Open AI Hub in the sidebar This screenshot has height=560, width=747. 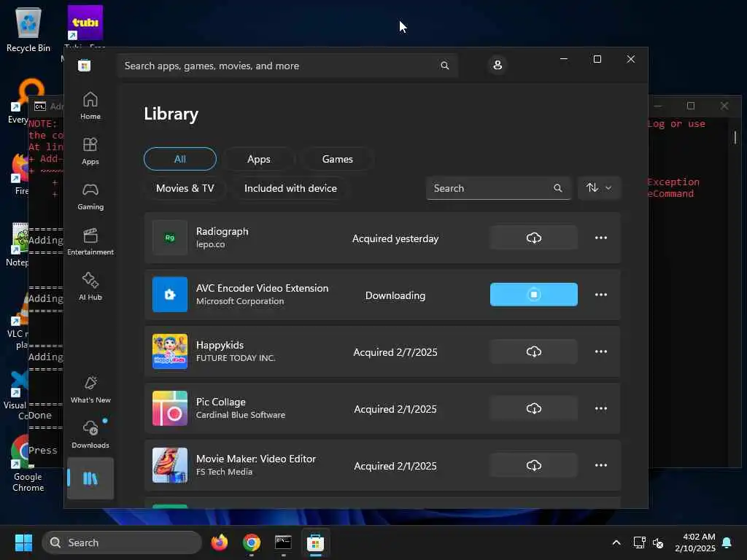pos(90,287)
